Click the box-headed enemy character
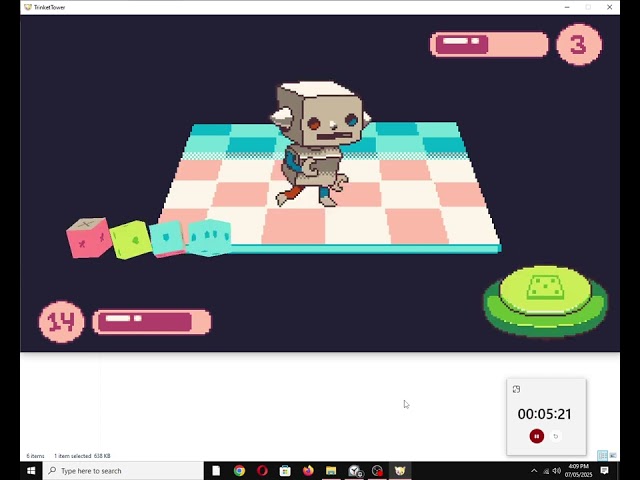 [318, 144]
